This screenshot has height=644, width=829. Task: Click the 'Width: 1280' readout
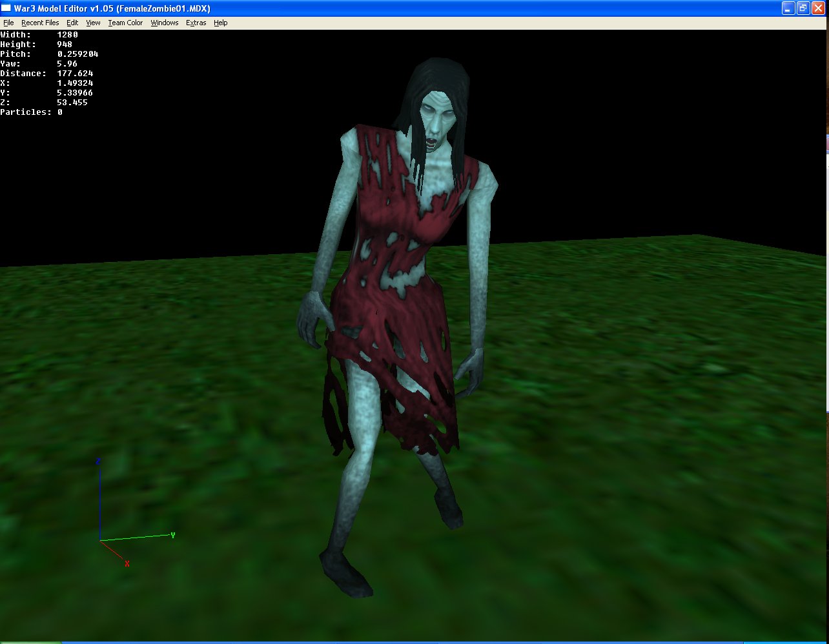[x=39, y=34]
